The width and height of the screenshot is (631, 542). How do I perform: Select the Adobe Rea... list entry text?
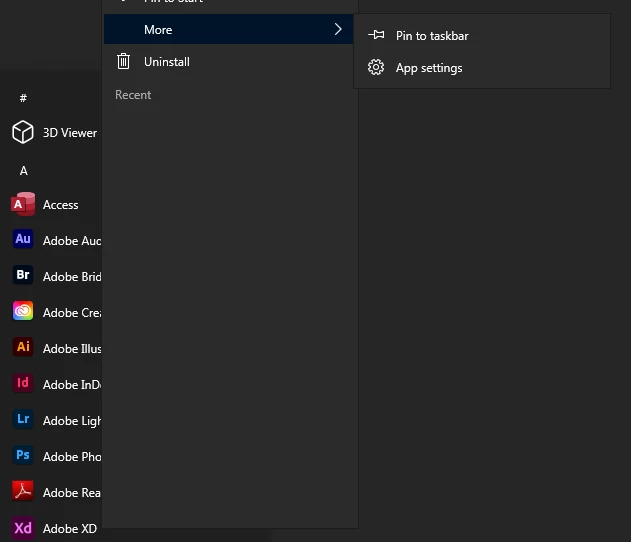(72, 493)
